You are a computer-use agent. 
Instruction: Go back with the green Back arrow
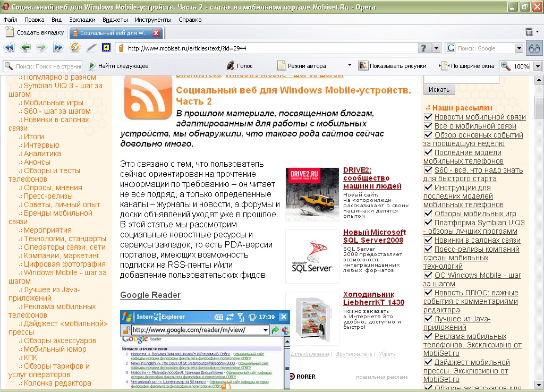(x=25, y=47)
